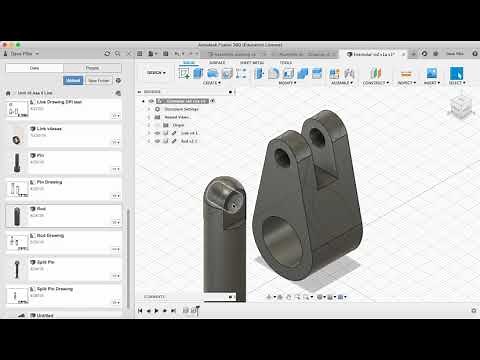The width and height of the screenshot is (480, 360).
Task: Open the Inspect dropdown menu
Action: click(x=407, y=83)
